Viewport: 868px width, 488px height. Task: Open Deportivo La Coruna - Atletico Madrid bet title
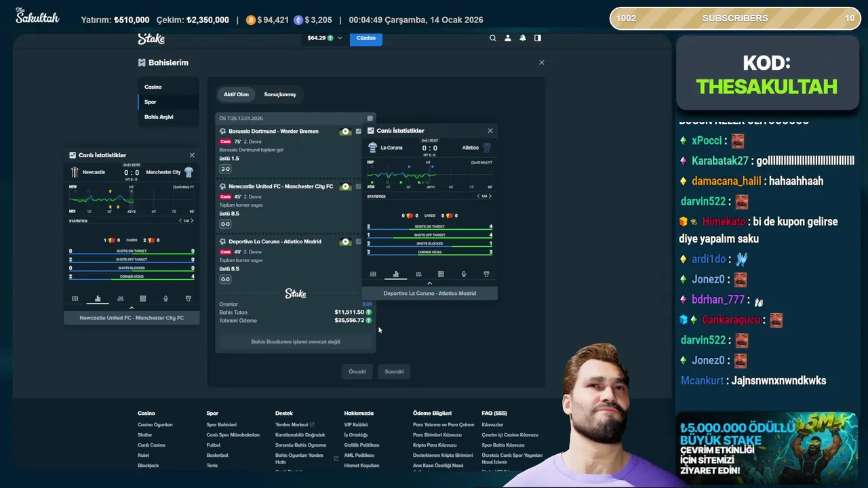[x=275, y=242]
